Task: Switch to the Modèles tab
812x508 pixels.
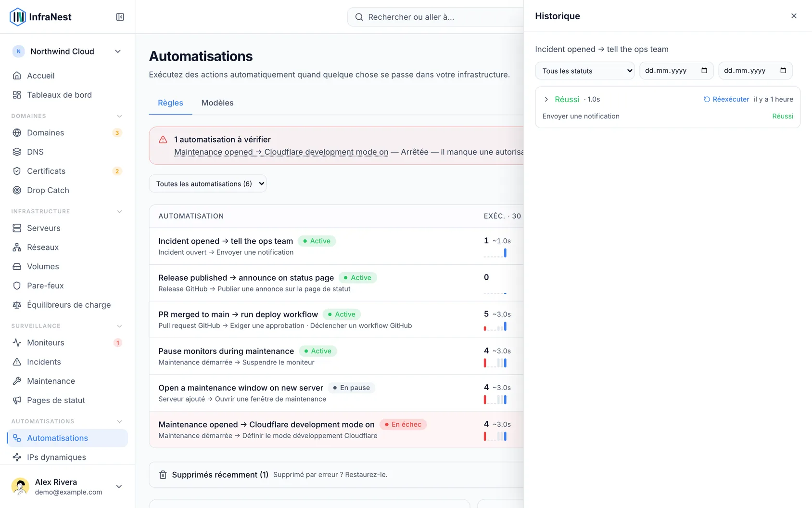Action: pos(217,103)
